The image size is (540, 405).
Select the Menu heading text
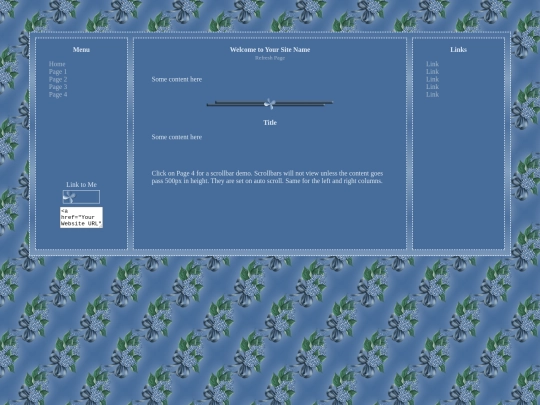[81, 50]
